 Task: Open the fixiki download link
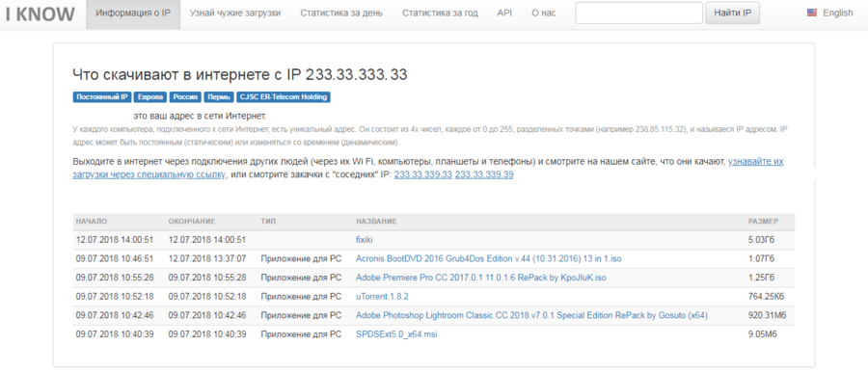(x=365, y=240)
